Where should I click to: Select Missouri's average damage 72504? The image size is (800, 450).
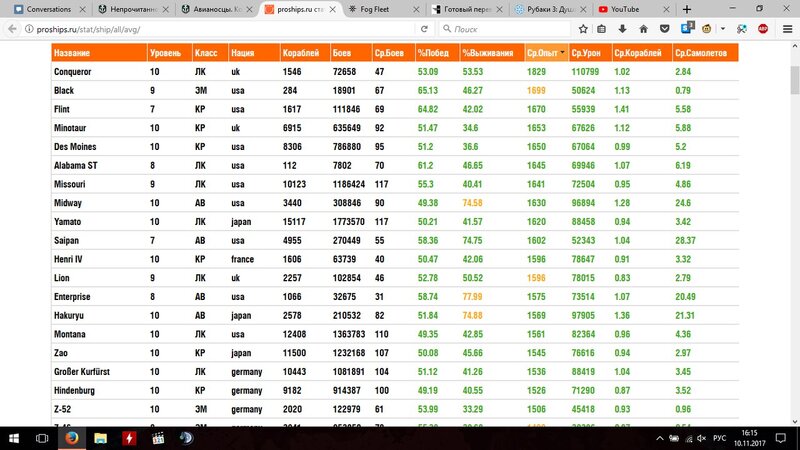pos(583,184)
